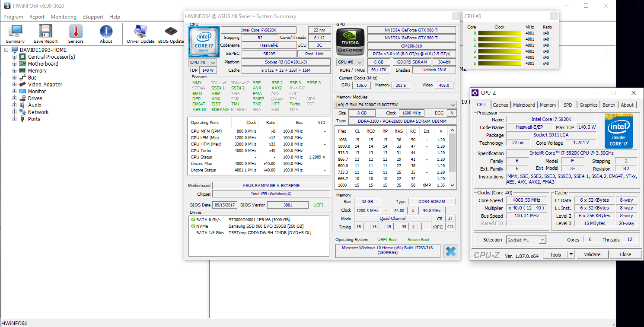Image resolution: width=644 pixels, height=327 pixels.
Task: Select the Monitor tree icon
Action: tap(22, 91)
